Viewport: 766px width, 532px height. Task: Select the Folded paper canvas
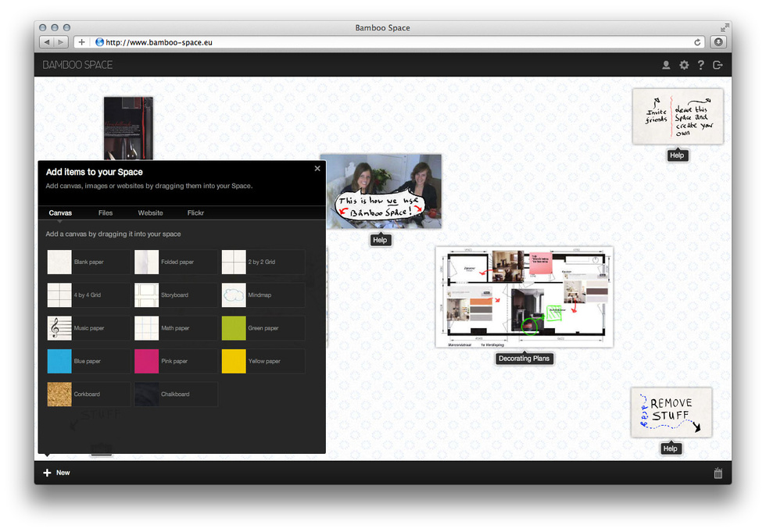tap(175, 262)
